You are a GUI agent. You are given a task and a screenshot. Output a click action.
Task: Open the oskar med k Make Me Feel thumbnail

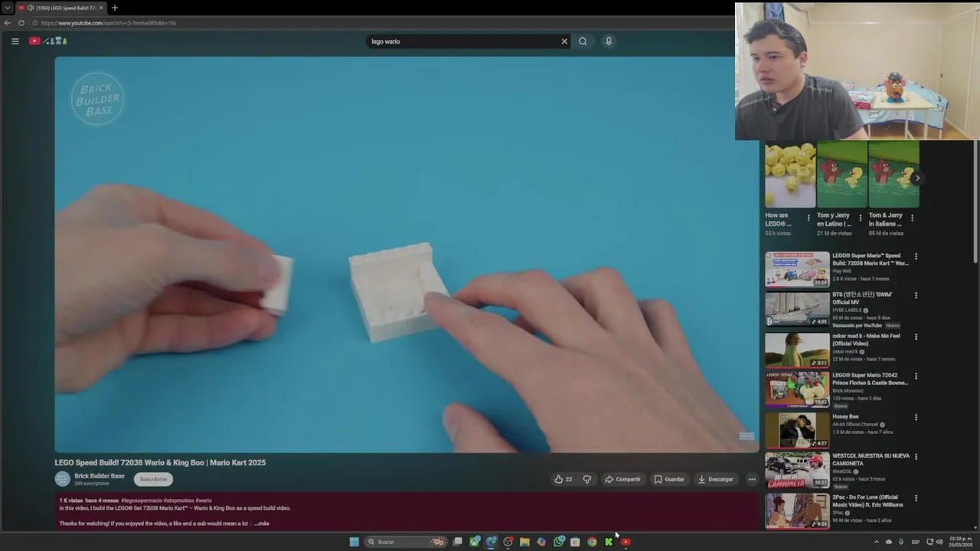(797, 350)
